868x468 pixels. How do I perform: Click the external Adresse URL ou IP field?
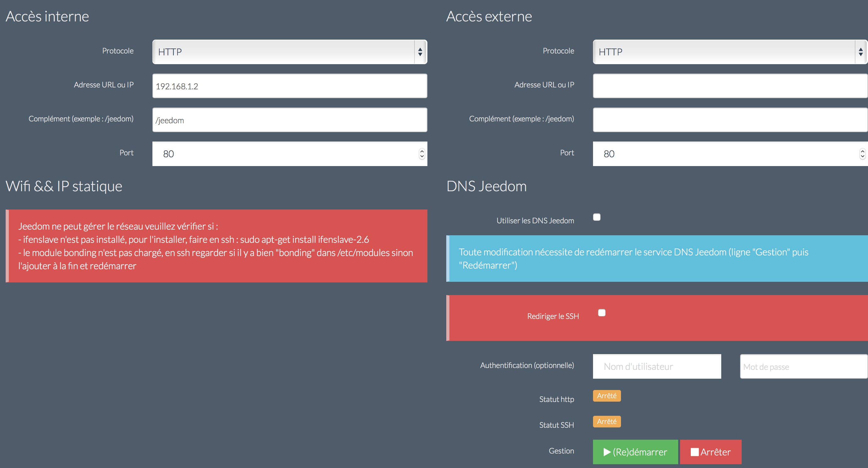coord(730,86)
